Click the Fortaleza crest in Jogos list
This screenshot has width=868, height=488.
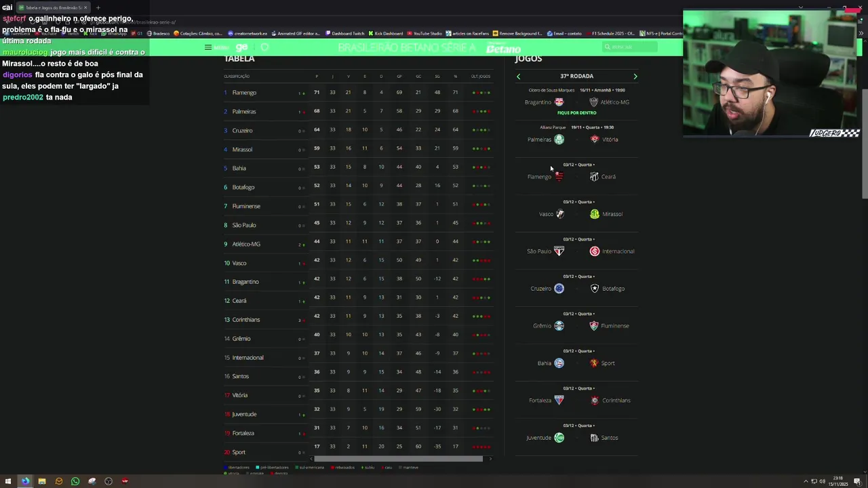point(559,401)
